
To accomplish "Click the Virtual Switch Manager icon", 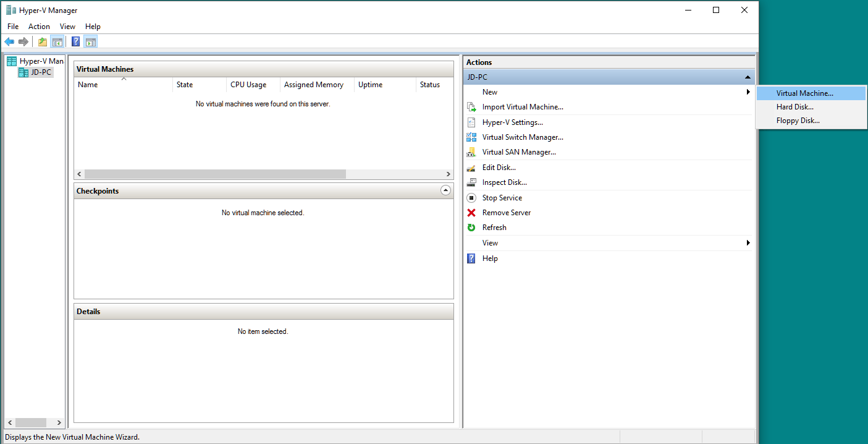I will (x=471, y=137).
